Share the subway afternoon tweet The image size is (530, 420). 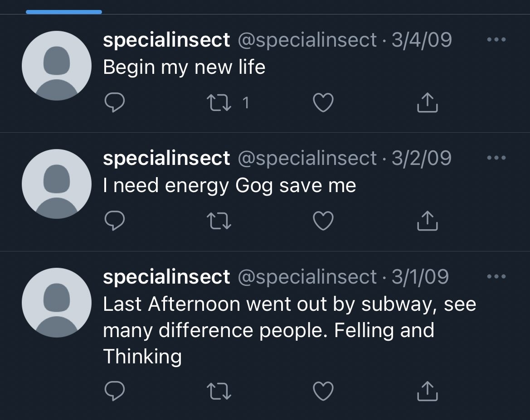pyautogui.click(x=427, y=392)
